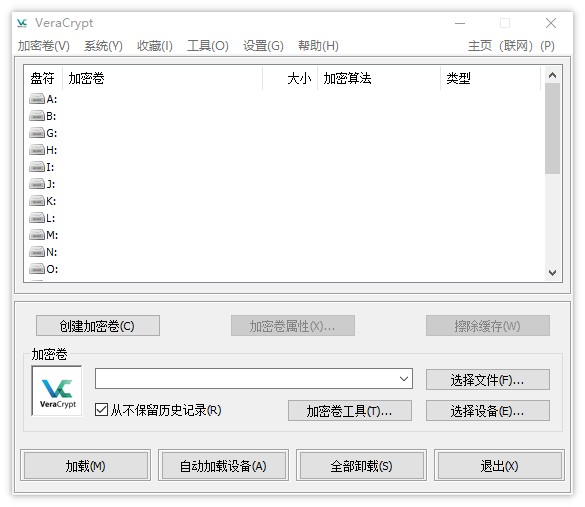Click the drive icon for A:
585x507 pixels.
[37, 99]
